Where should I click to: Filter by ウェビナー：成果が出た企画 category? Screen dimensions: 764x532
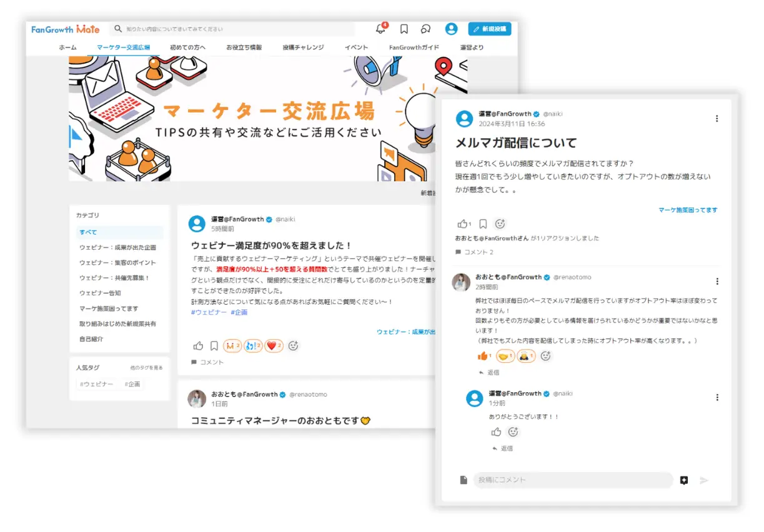coord(117,247)
